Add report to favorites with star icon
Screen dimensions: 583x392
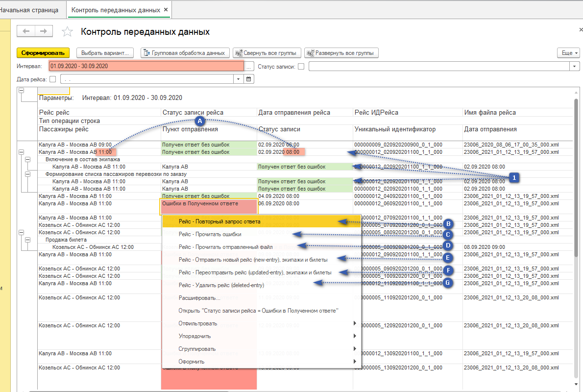67,32
